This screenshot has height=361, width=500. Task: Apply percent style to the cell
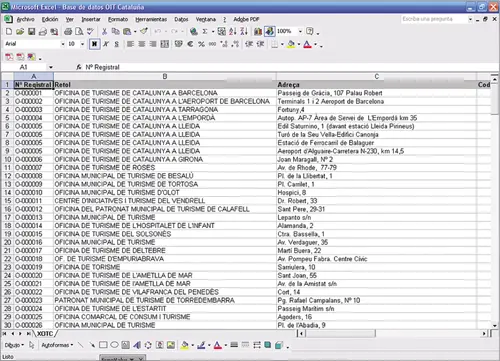[x=201, y=44]
